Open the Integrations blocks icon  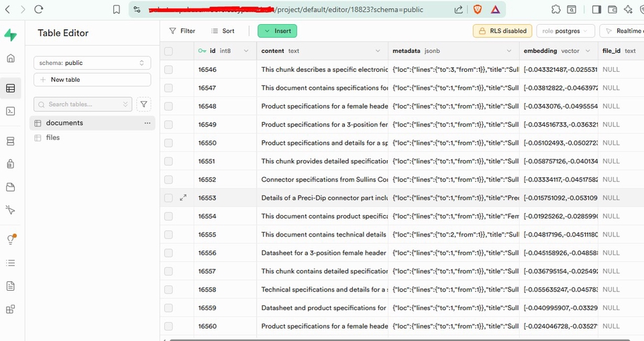click(11, 310)
